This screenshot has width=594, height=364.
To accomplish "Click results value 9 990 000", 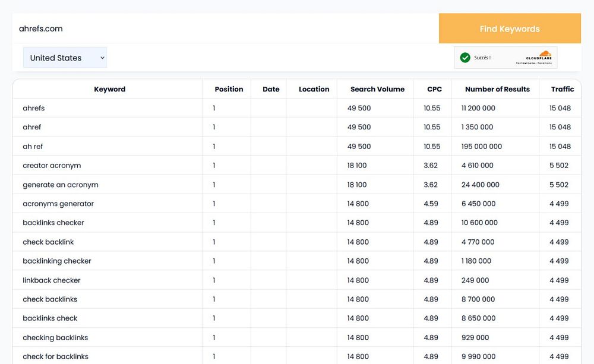I will click(478, 356).
